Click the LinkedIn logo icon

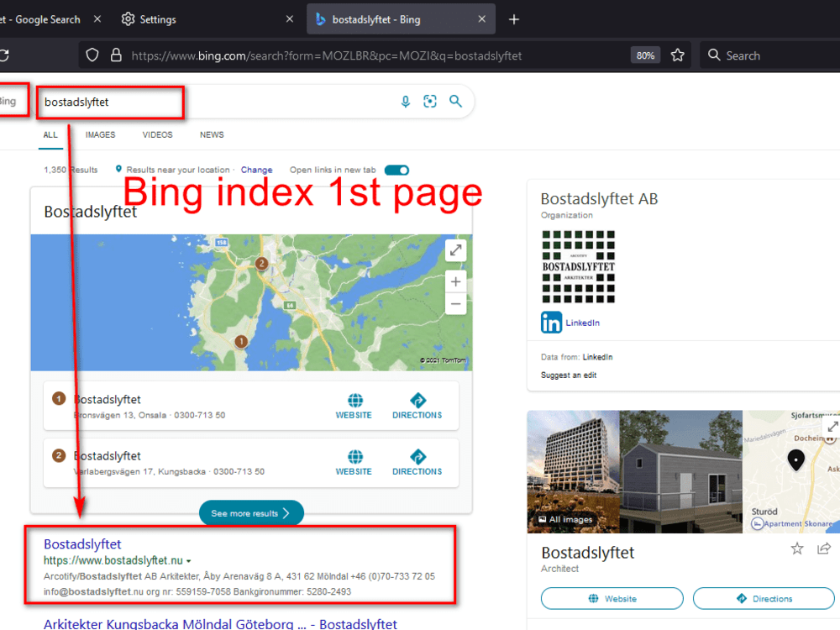click(x=551, y=323)
